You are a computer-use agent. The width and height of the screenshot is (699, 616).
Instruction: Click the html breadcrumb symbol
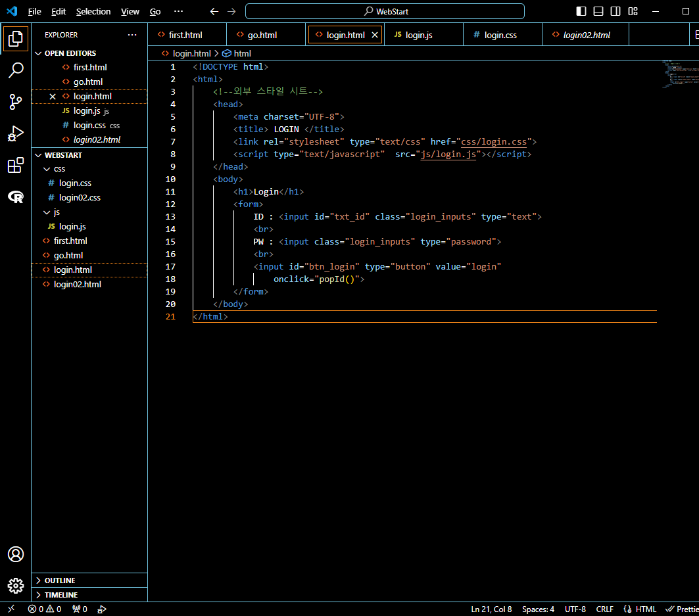click(237, 53)
